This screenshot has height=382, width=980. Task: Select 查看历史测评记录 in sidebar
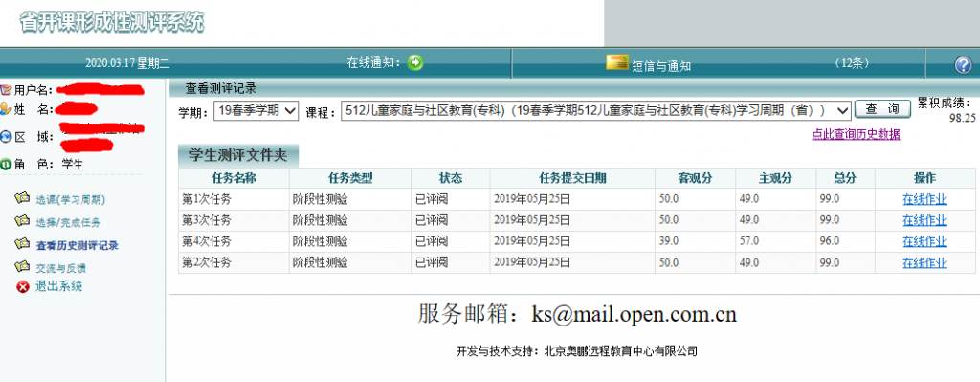77,246
